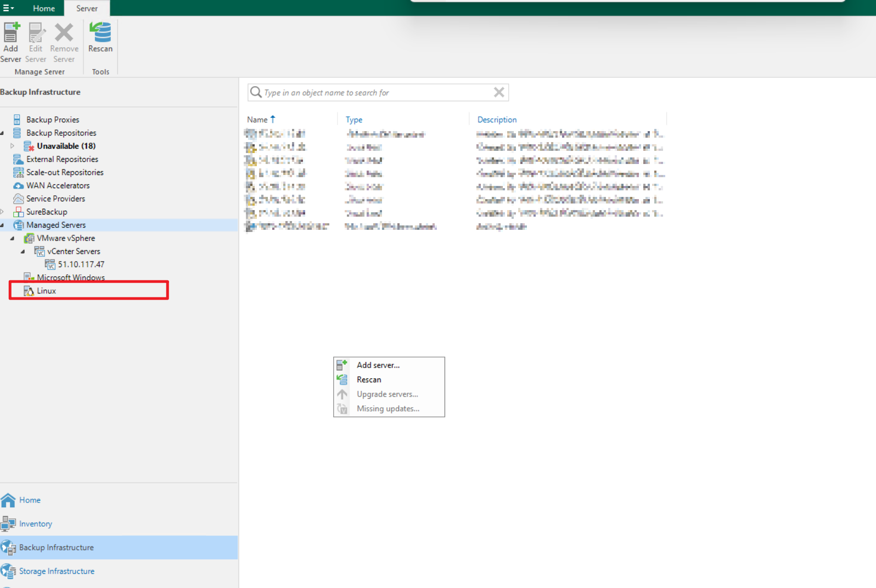This screenshot has width=876, height=588.
Task: Collapse the vCenter Servers node
Action: tap(23, 251)
